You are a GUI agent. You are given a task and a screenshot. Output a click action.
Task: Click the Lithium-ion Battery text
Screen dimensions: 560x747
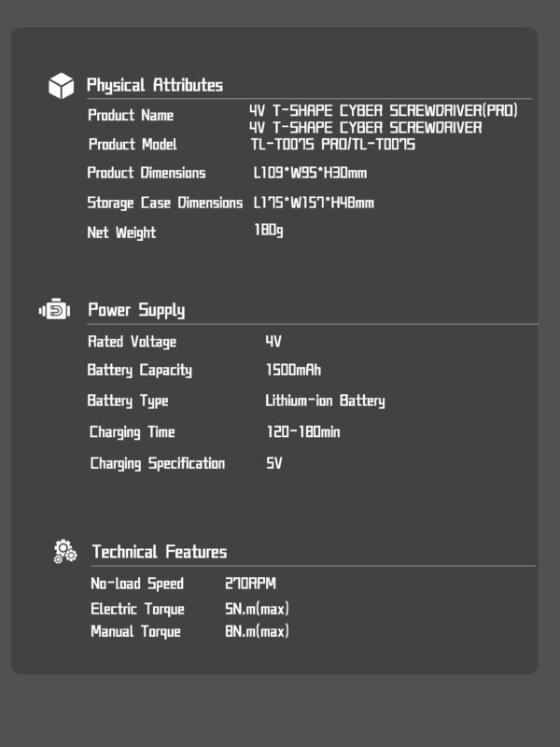click(326, 402)
